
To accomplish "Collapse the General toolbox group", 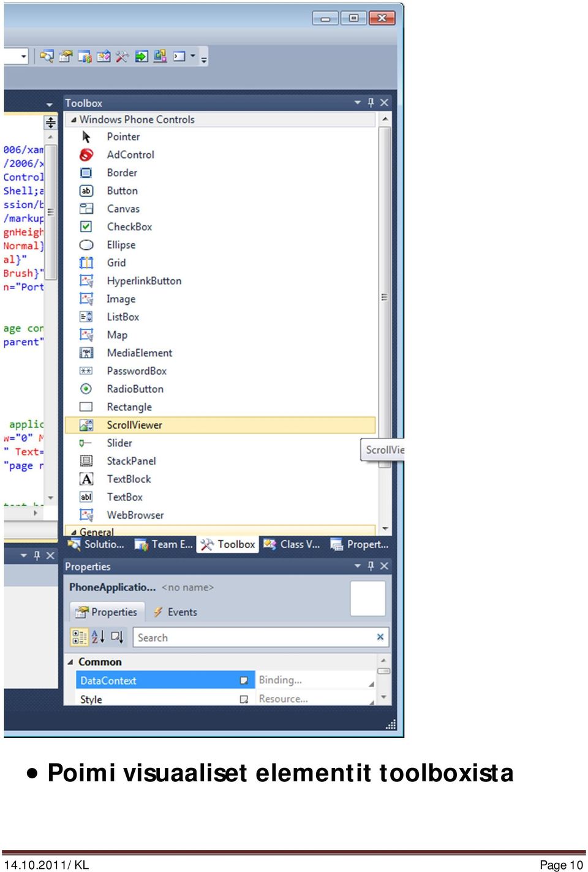I will [73, 532].
